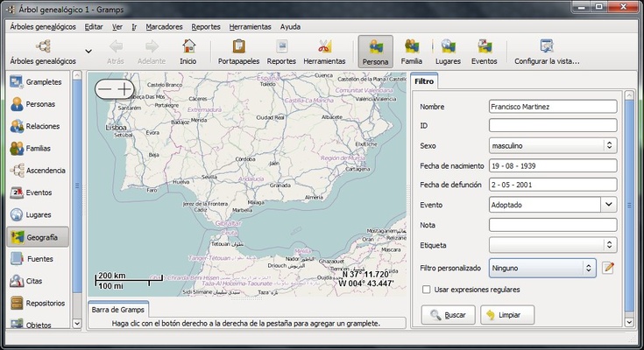Open the custom filter editor pencil icon
Image resolution: width=644 pixels, height=350 pixels.
609,268
